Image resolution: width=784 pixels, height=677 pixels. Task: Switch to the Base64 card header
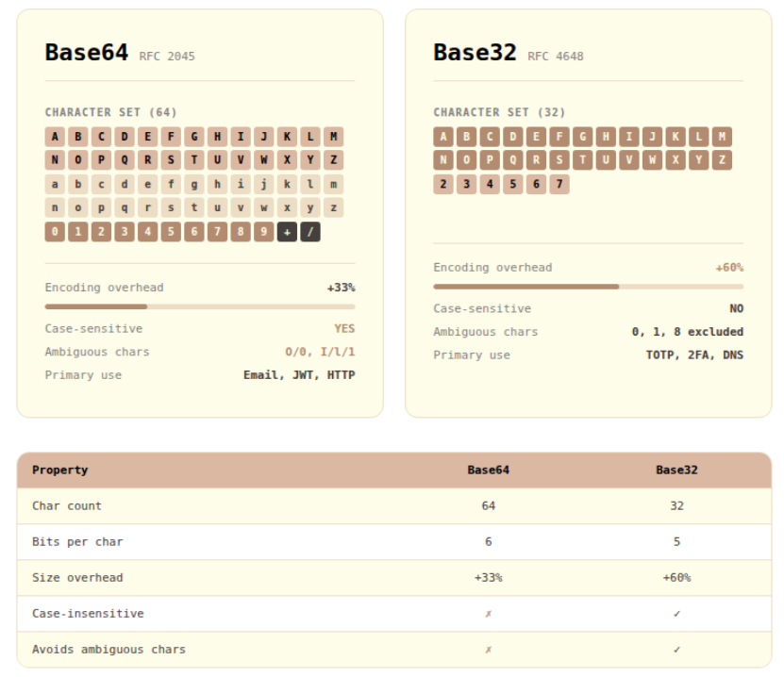88,53
